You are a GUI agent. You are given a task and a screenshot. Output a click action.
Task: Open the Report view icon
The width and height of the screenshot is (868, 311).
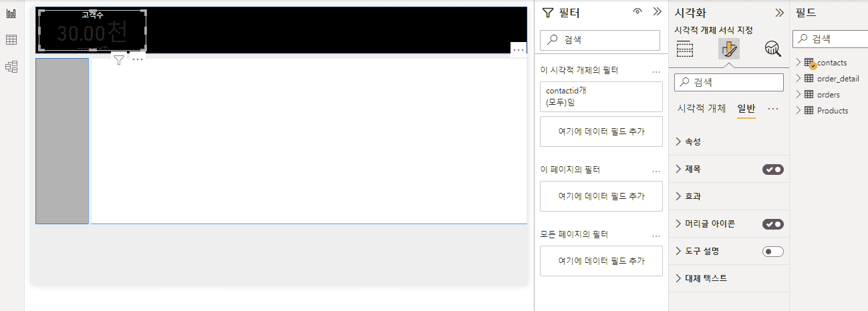click(11, 13)
